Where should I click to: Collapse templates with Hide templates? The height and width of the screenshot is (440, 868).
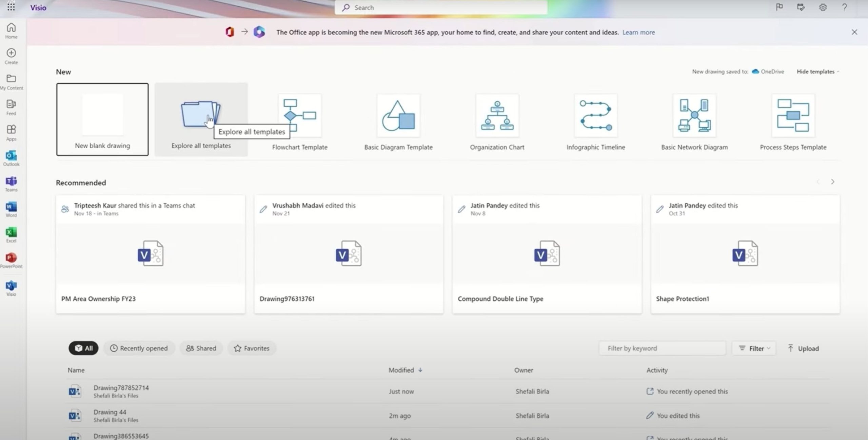817,72
